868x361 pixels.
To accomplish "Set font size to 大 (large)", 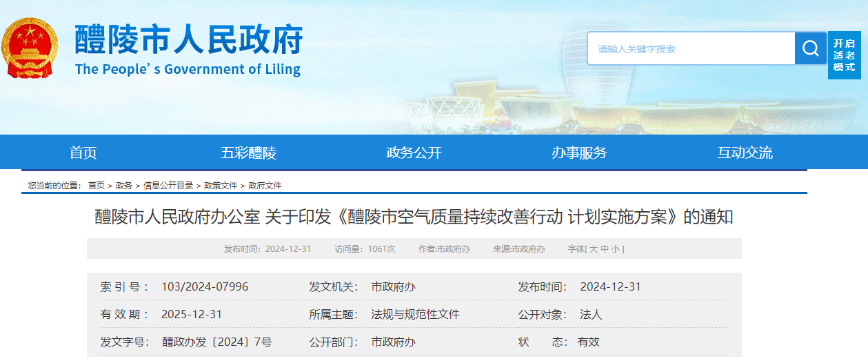I will click(594, 249).
